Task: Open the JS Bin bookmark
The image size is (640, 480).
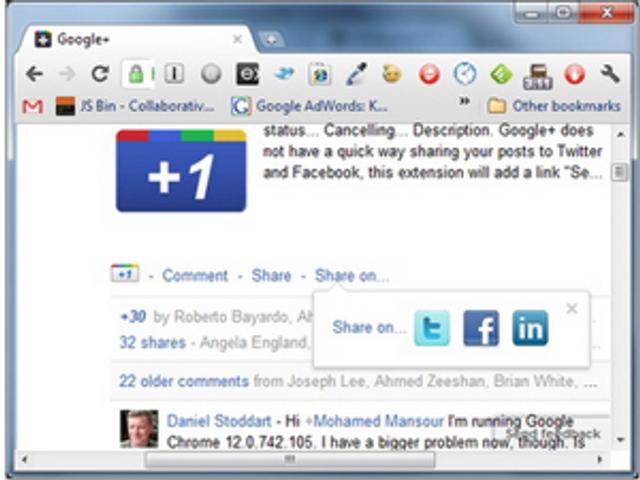Action: coord(135,107)
